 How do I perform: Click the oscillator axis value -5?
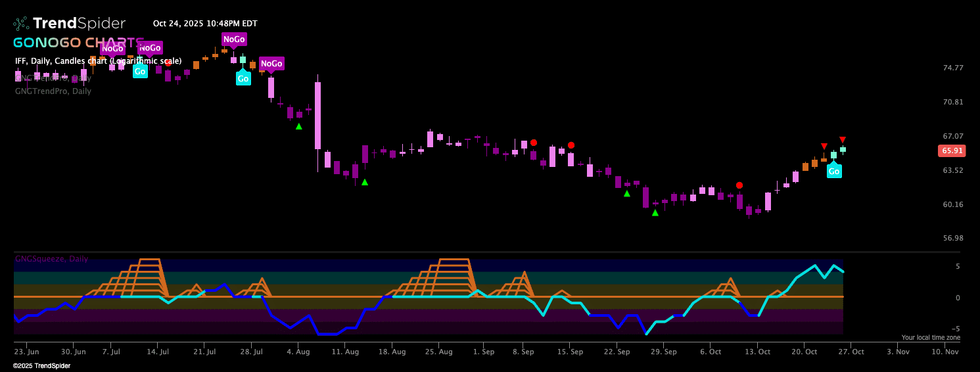coord(956,329)
